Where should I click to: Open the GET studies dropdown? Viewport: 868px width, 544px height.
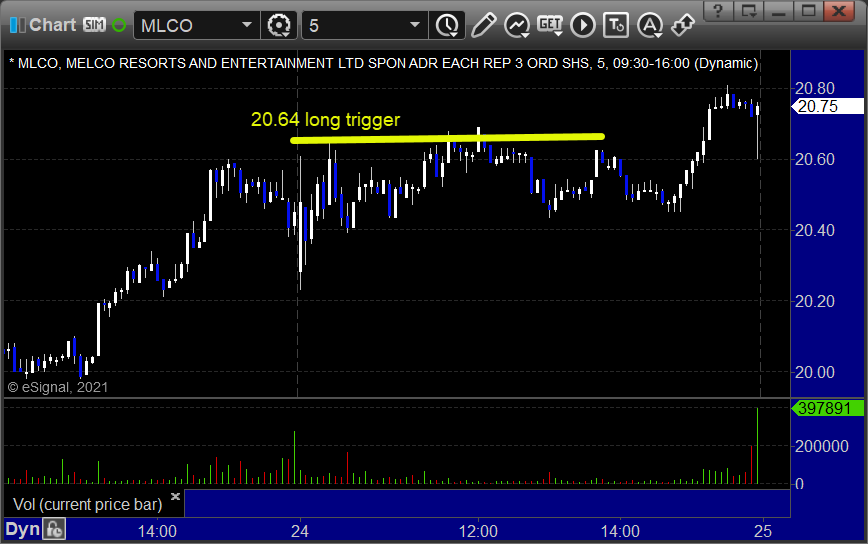click(550, 25)
